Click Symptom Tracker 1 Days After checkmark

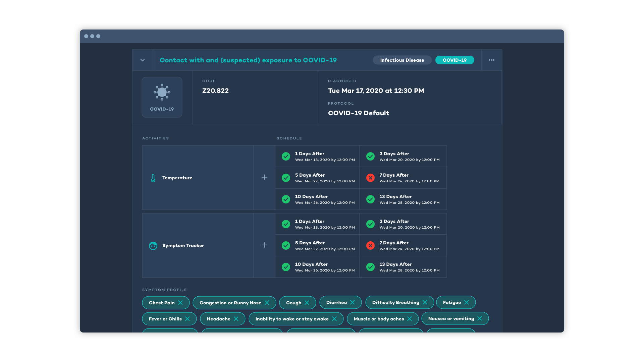click(x=286, y=224)
